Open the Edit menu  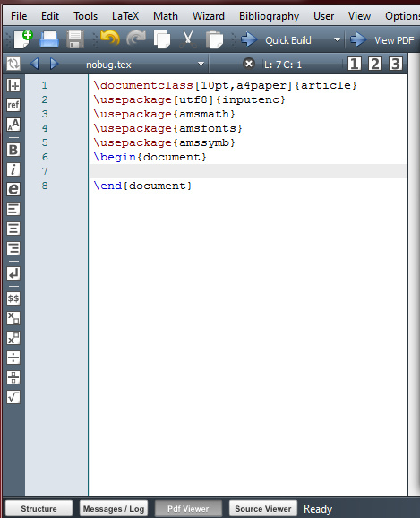coord(50,16)
